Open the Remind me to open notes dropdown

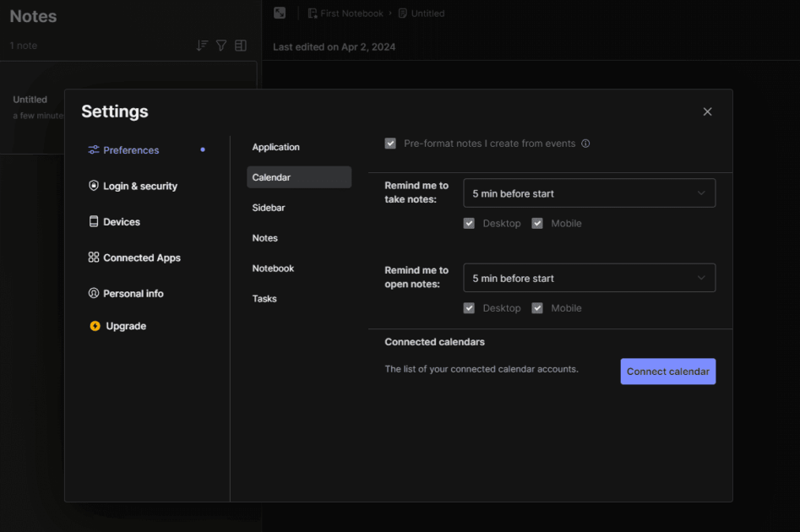point(590,278)
